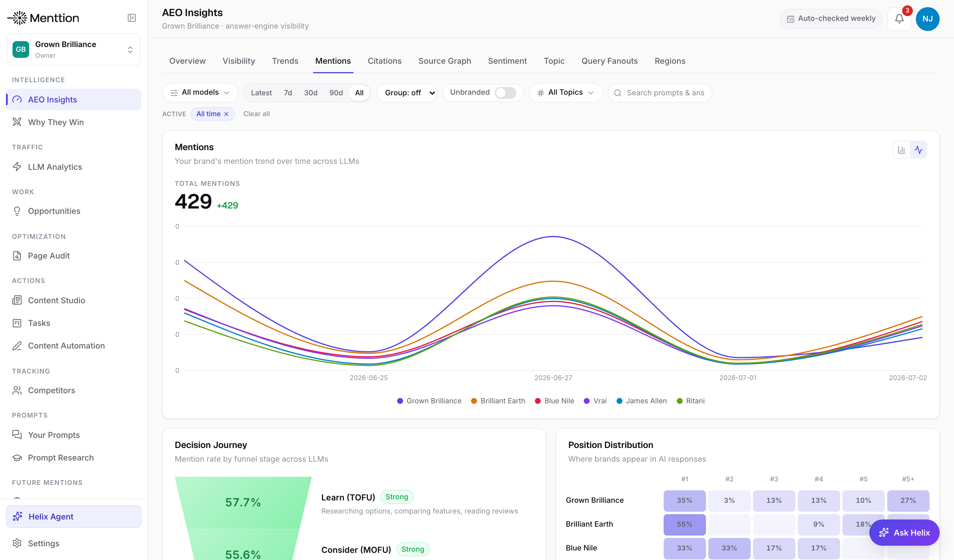Open Opportunities page
Viewport: 954px width, 560px height.
(74, 211)
